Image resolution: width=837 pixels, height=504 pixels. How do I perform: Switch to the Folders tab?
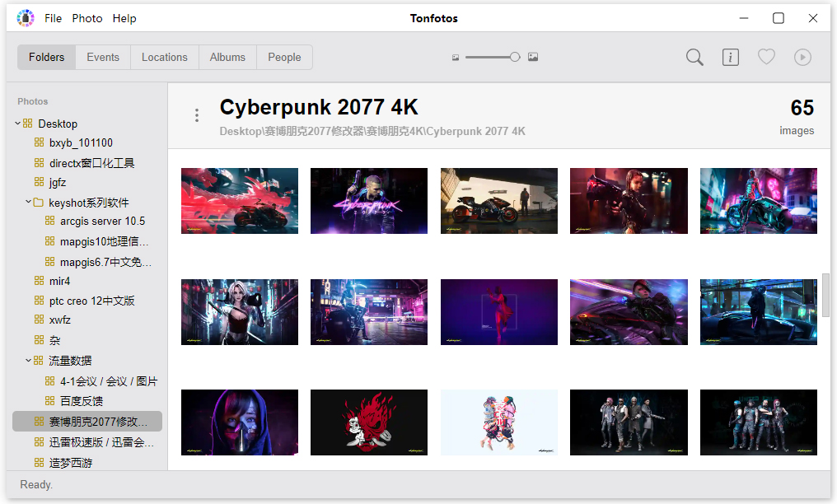pos(46,57)
